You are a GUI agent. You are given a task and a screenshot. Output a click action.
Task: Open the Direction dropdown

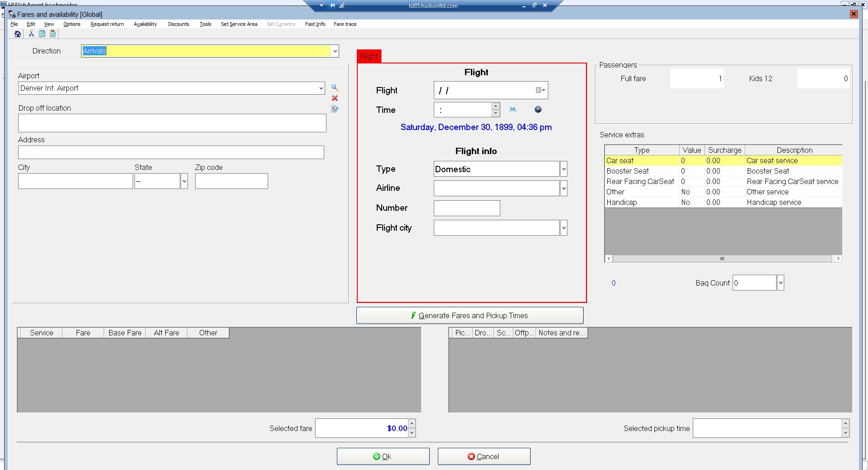point(335,51)
